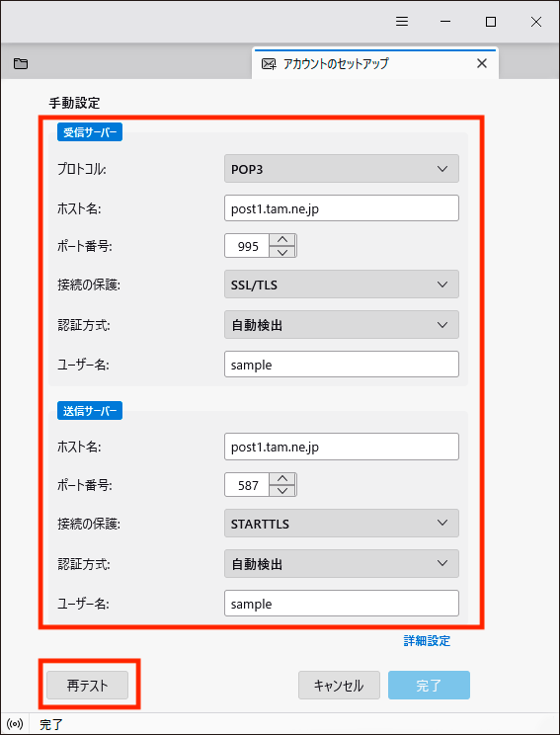Click the キャンセル button
Viewport: 560px width, 735px height.
339,686
